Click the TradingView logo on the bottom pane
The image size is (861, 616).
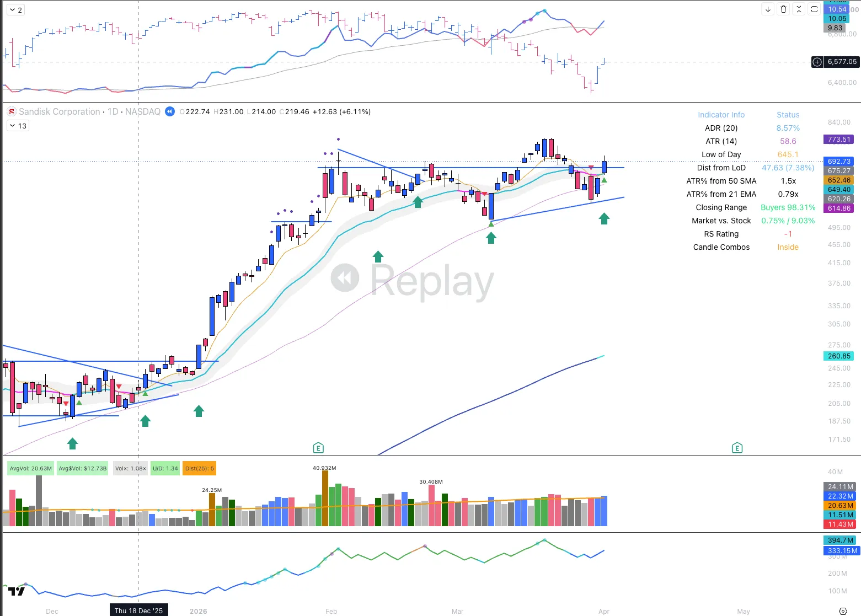click(17, 591)
